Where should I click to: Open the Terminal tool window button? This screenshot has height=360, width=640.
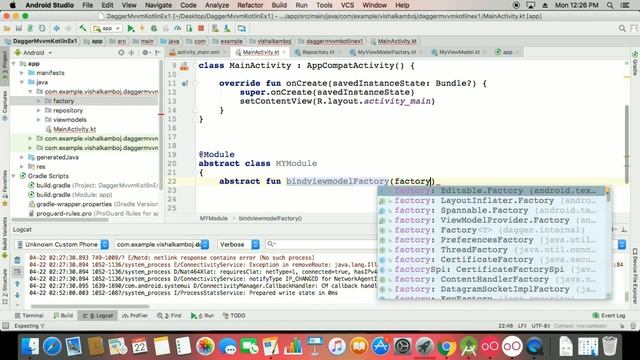(x=29, y=316)
